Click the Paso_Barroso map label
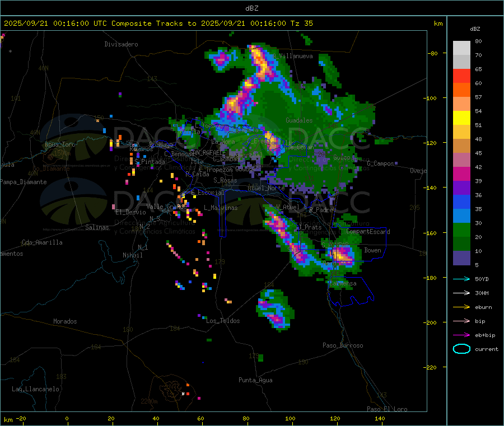Viewport: 504px width, 426px height. (343, 345)
